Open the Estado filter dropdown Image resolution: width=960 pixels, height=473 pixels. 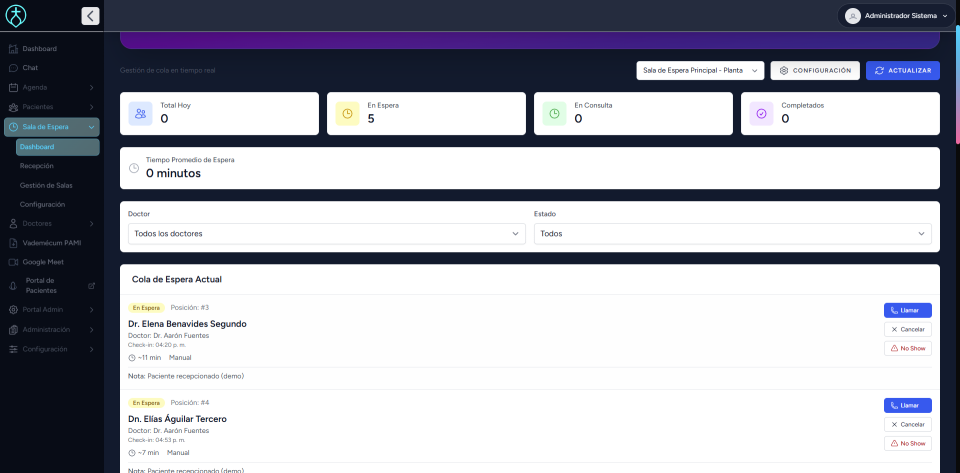point(732,233)
